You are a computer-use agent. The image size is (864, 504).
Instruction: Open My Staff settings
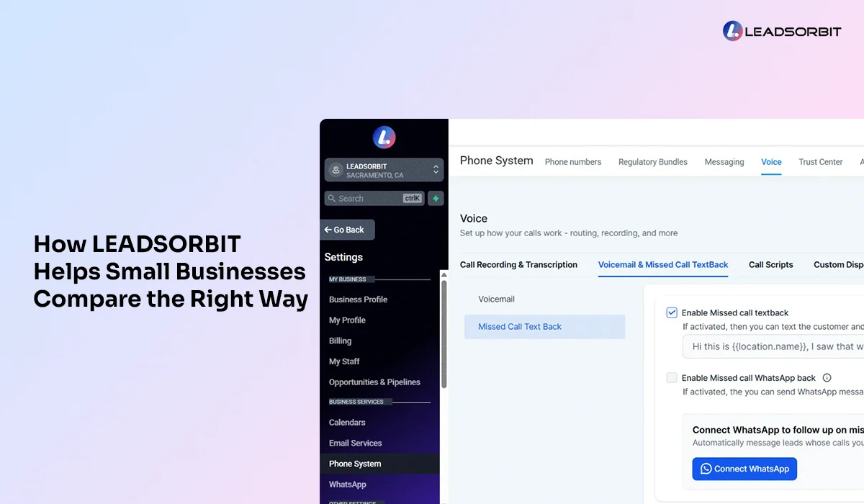344,361
